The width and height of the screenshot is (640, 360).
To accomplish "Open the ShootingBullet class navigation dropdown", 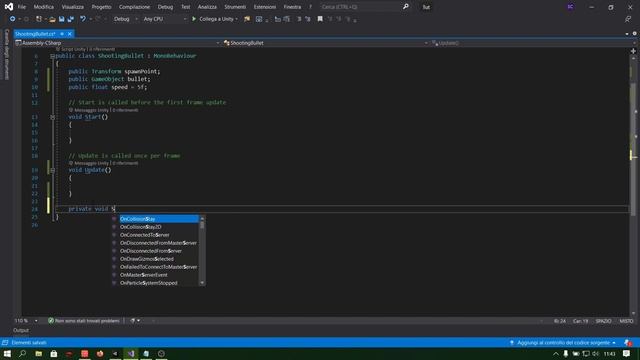I will [x=326, y=43].
